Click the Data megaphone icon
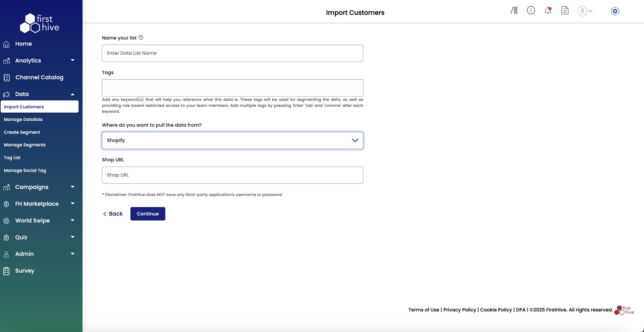Screen dimensions: 644x332 pos(6,94)
